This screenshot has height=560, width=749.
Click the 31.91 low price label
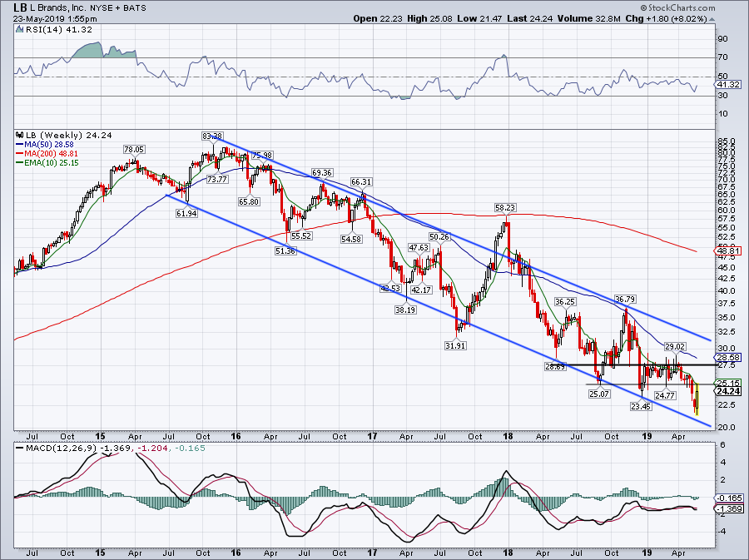(x=454, y=345)
